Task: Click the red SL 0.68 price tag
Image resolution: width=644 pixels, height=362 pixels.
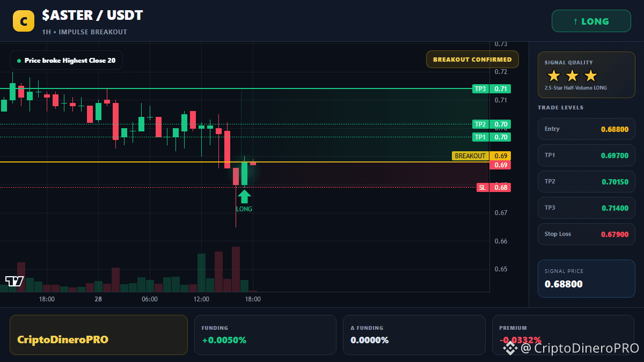Action: coord(493,188)
